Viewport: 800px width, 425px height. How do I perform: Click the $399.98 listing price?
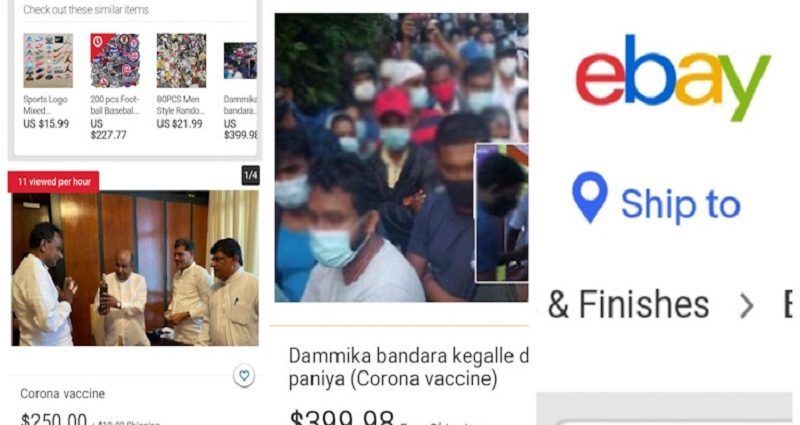pyautogui.click(x=341, y=417)
